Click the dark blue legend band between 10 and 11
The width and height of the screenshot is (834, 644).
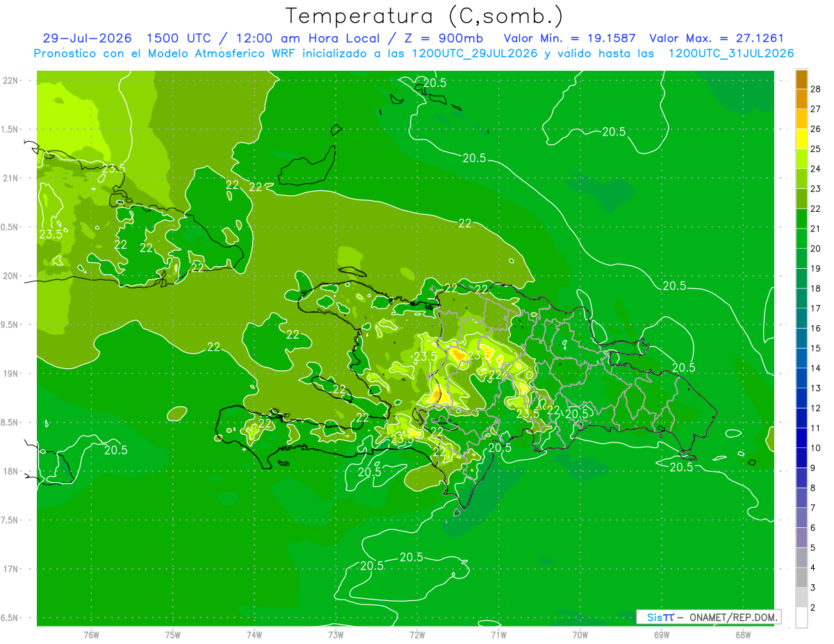801,438
